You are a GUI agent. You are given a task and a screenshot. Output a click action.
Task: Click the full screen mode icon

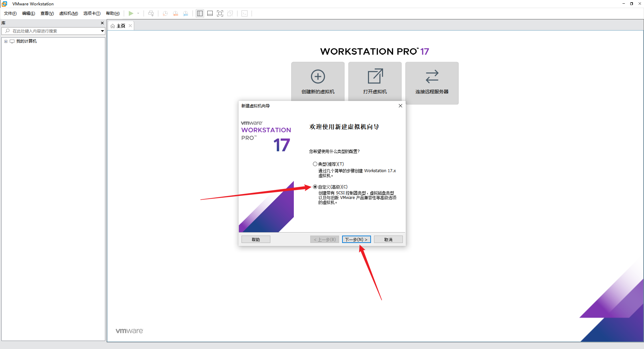click(220, 13)
